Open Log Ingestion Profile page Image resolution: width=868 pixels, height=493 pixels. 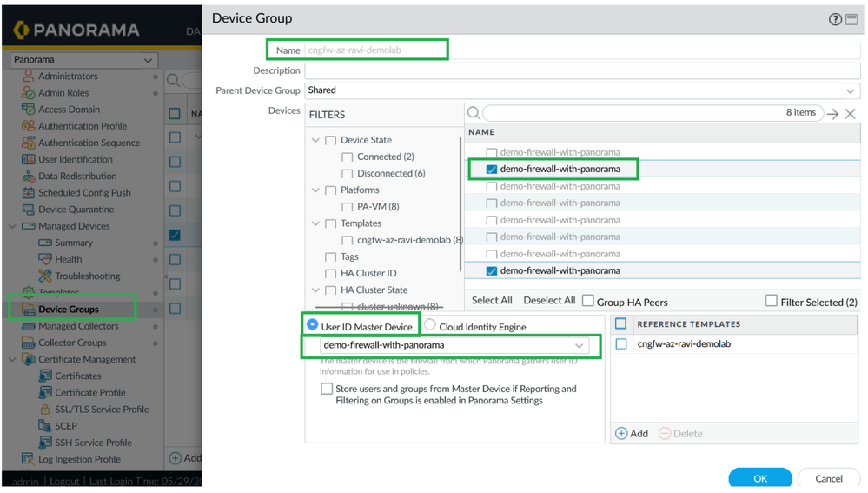click(x=79, y=459)
